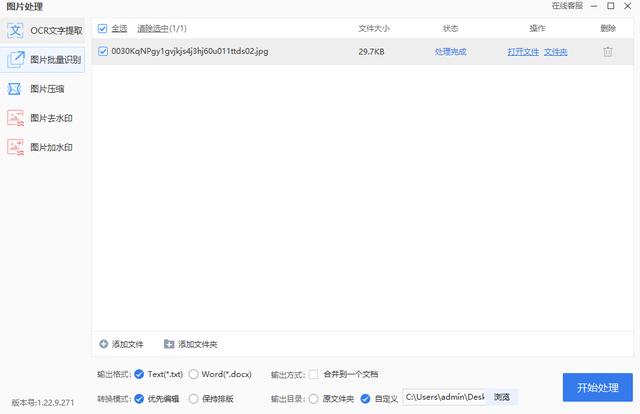Click the output path field C:\Users\admin\Desk
Image resolution: width=640 pixels, height=414 pixels.
pyautogui.click(x=445, y=397)
